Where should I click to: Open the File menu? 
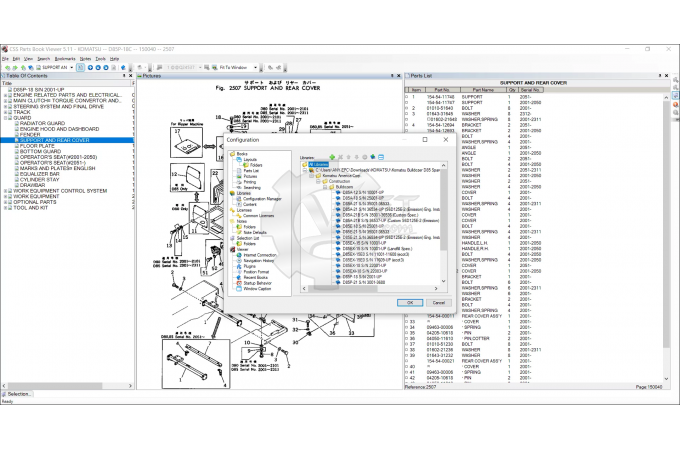pos(5,59)
